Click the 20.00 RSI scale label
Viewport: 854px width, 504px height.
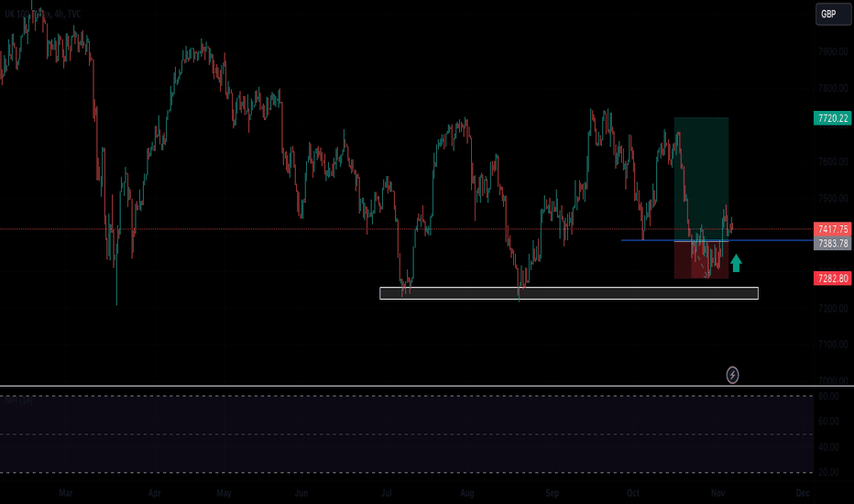(828, 473)
